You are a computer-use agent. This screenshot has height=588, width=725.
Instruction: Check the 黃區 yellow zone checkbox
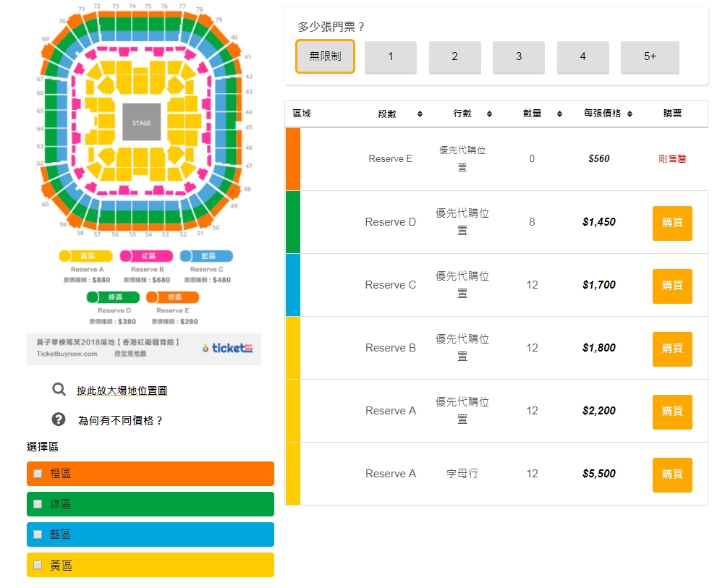(38, 565)
